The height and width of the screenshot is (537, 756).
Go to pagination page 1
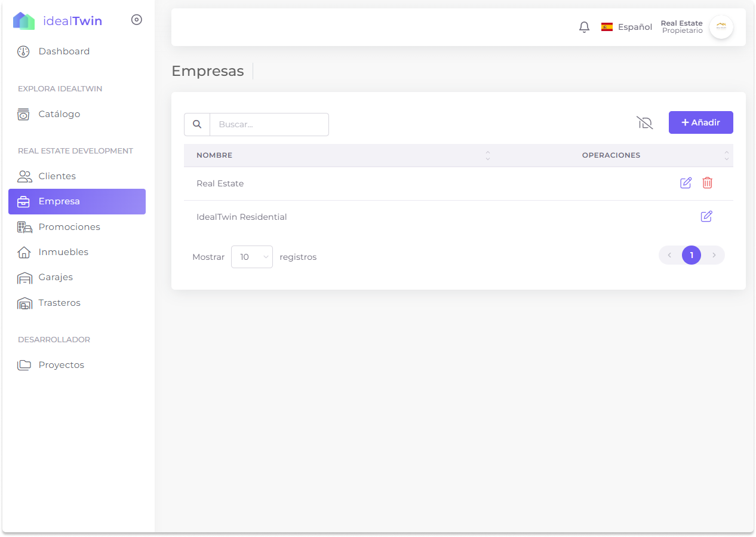(691, 255)
